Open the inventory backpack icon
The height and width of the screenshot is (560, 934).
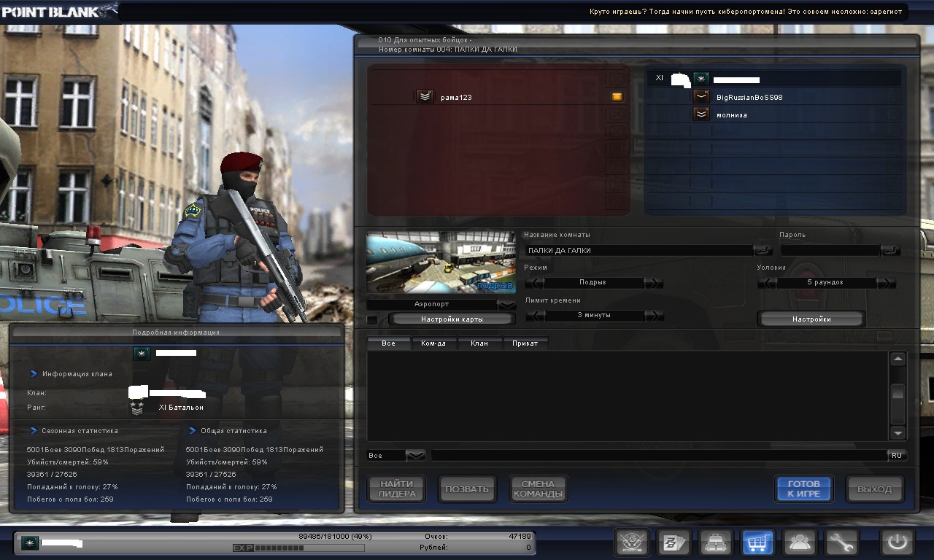click(716, 542)
